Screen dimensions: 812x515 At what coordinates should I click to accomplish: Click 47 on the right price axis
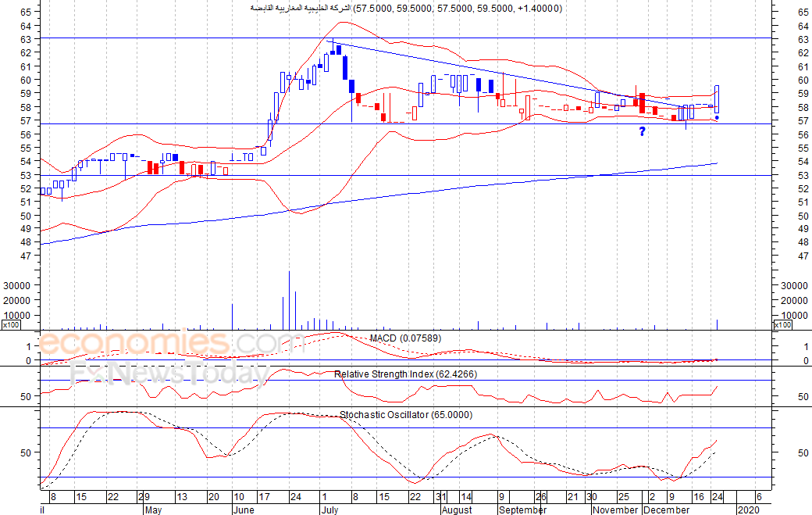click(803, 256)
